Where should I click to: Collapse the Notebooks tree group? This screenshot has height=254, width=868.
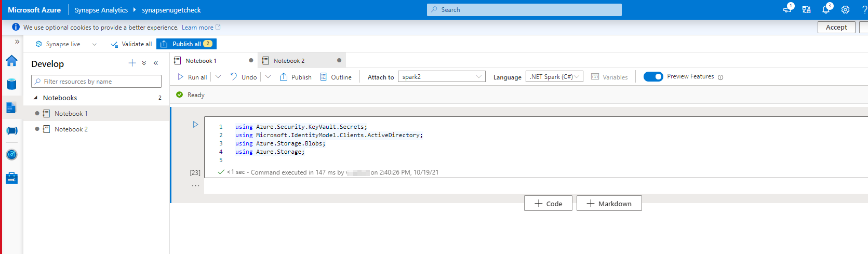[35, 98]
